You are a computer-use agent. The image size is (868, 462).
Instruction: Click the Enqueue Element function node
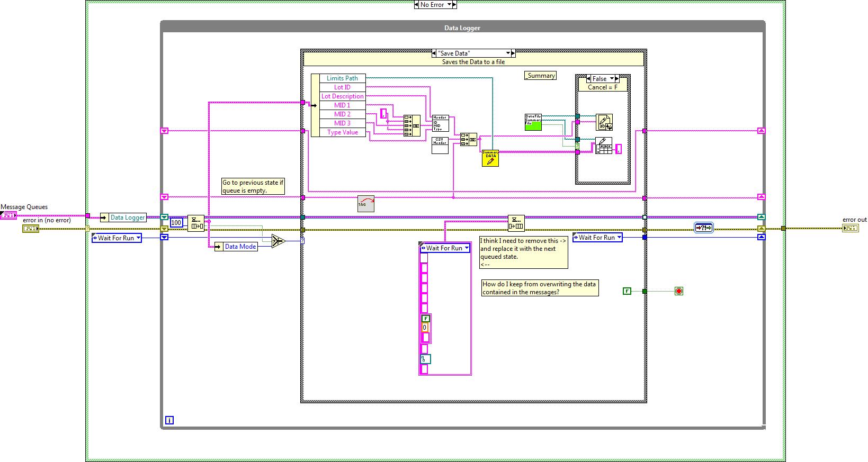click(516, 223)
